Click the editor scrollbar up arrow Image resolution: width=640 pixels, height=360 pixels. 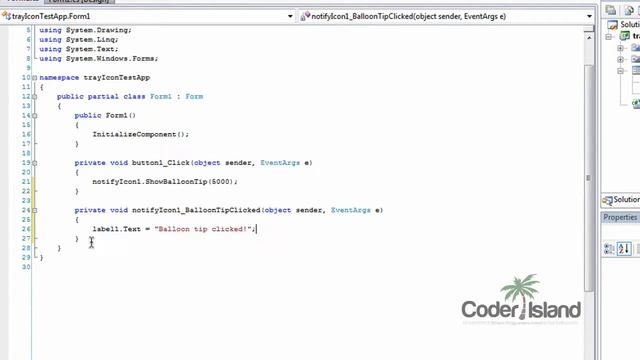[x=589, y=38]
